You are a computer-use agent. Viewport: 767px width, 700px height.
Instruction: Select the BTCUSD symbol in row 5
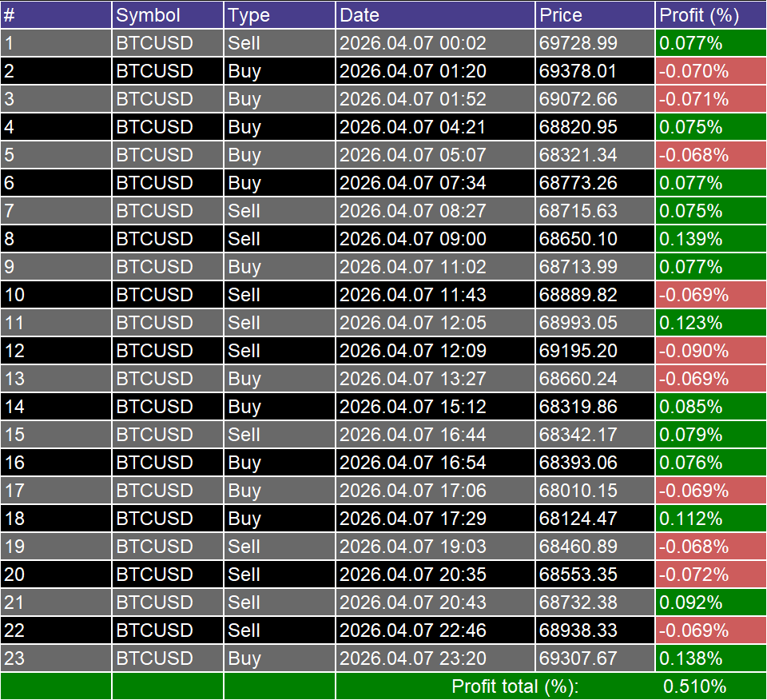(x=165, y=154)
